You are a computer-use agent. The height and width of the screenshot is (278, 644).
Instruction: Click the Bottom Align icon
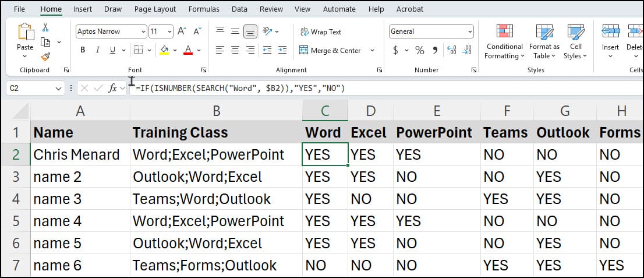(250, 31)
